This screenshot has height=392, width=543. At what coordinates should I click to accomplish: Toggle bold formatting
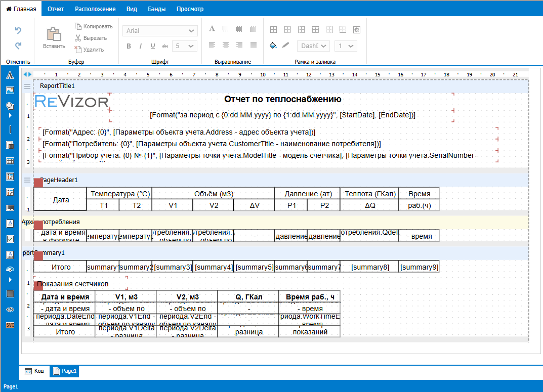pyautogui.click(x=129, y=46)
